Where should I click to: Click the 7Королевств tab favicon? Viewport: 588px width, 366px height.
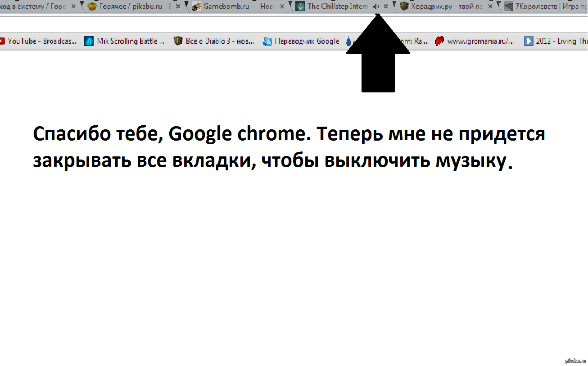click(508, 7)
